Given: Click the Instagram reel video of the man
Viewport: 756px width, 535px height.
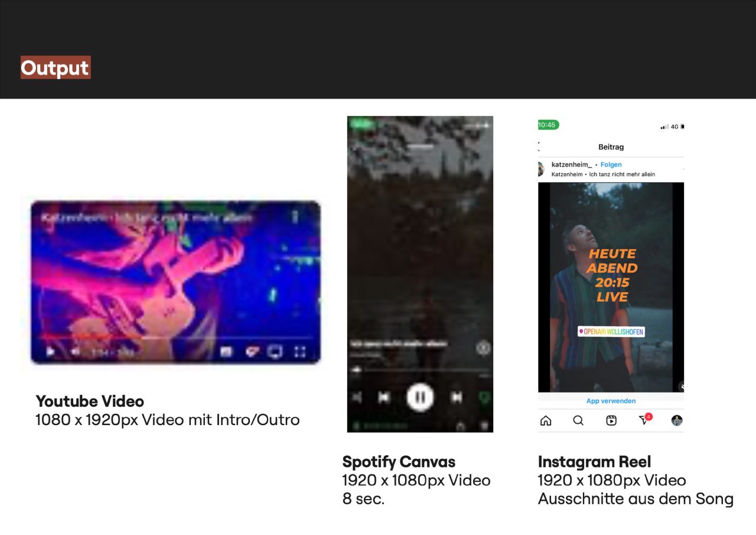Looking at the screenshot, I should [x=611, y=287].
